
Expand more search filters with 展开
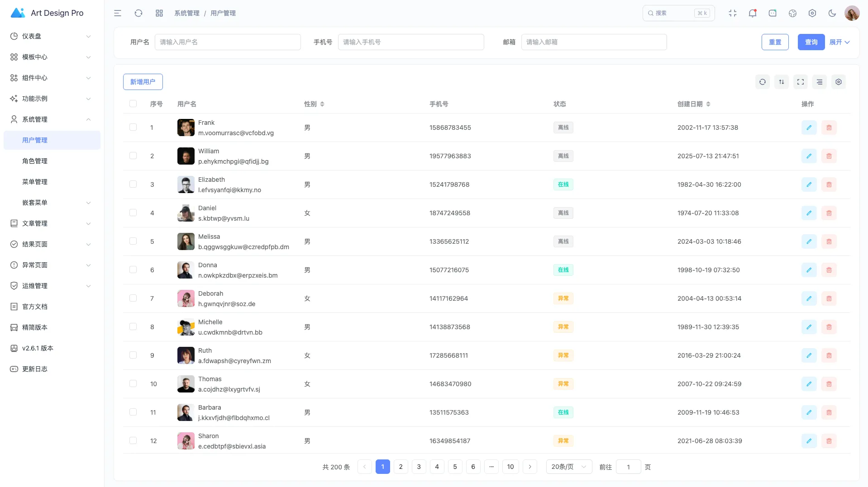coord(839,42)
